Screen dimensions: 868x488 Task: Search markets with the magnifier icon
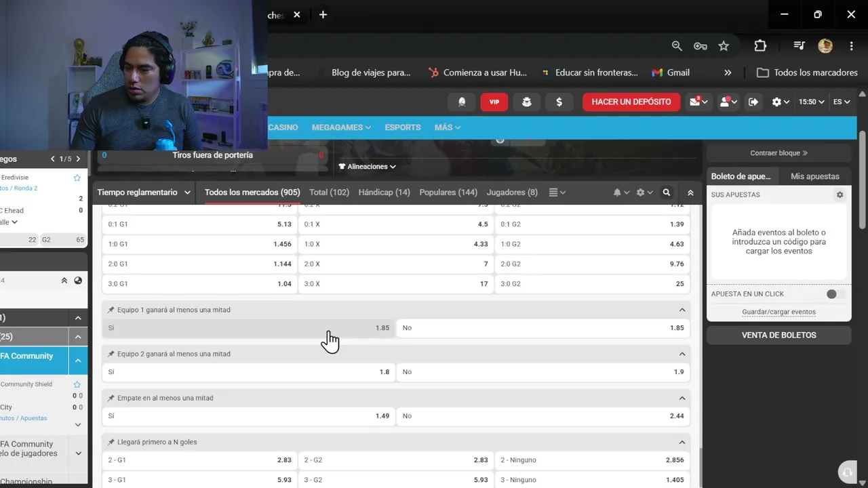click(667, 192)
